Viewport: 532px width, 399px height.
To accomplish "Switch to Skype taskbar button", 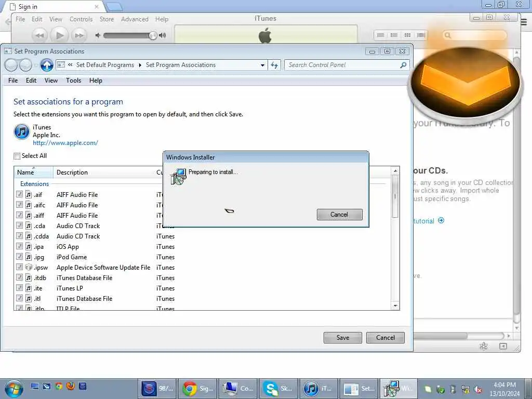I will tap(278, 389).
